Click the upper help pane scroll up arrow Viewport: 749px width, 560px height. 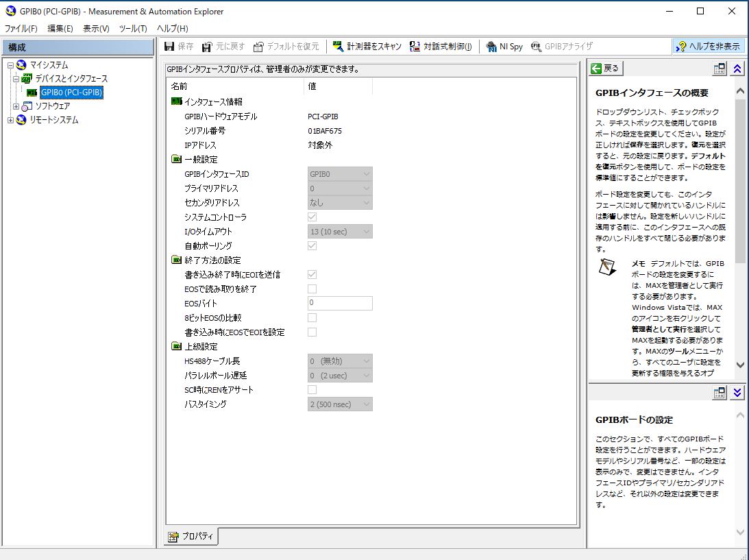pos(740,90)
